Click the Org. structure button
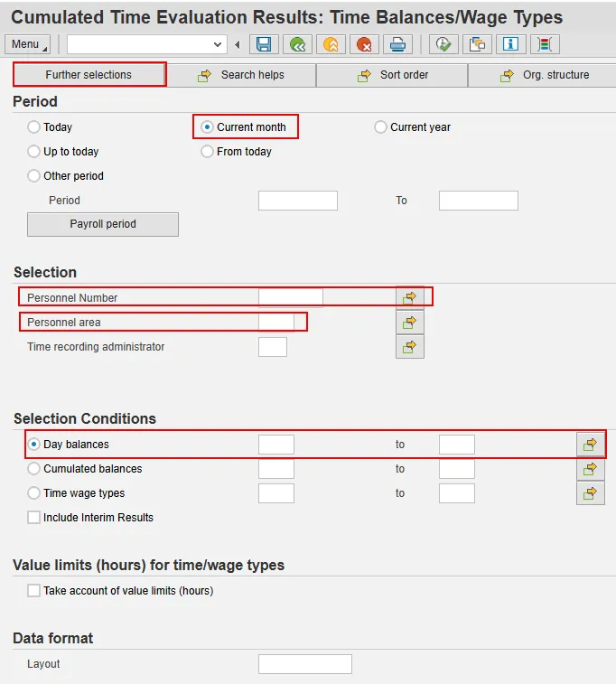Screen dimensions: 616x684 [543, 75]
